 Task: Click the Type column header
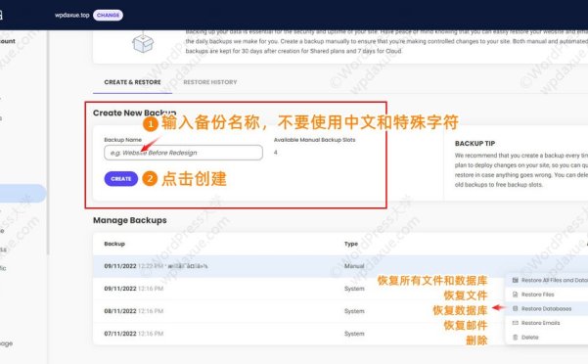351,244
